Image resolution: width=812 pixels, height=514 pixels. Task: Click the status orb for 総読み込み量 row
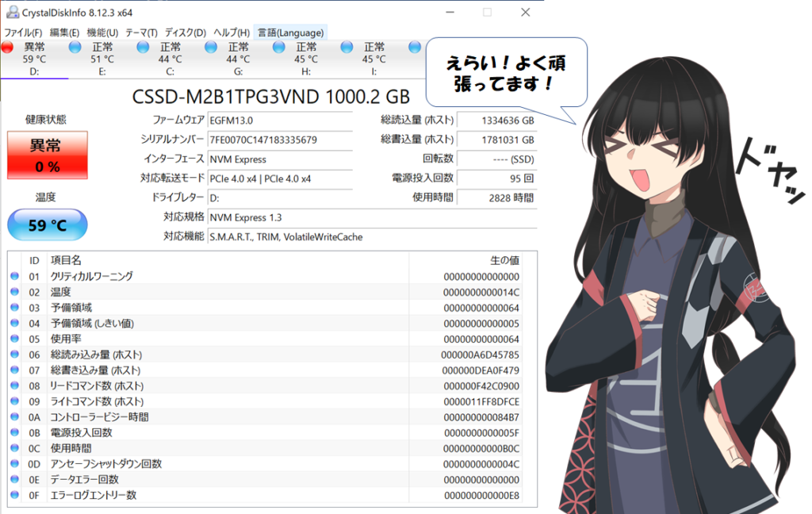(14, 355)
